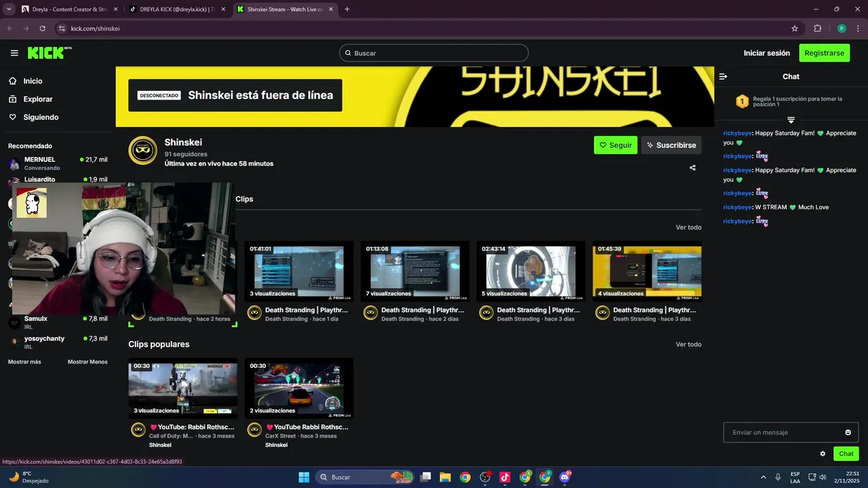
Task: Click the emoji icon in message box
Action: (x=848, y=432)
